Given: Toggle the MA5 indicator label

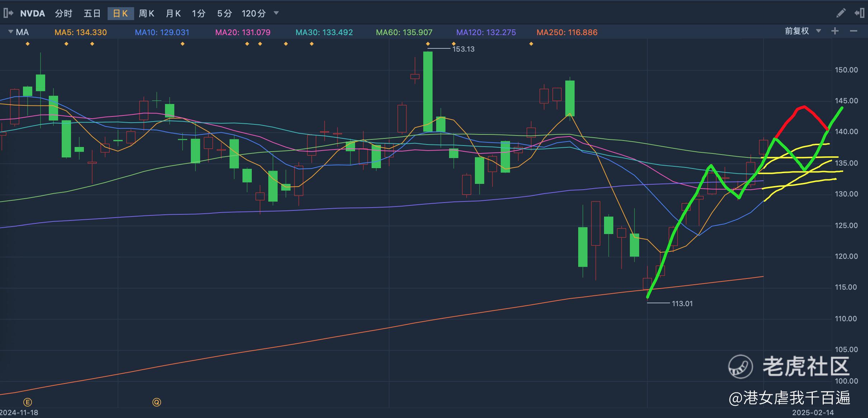Looking at the screenshot, I should (x=81, y=32).
